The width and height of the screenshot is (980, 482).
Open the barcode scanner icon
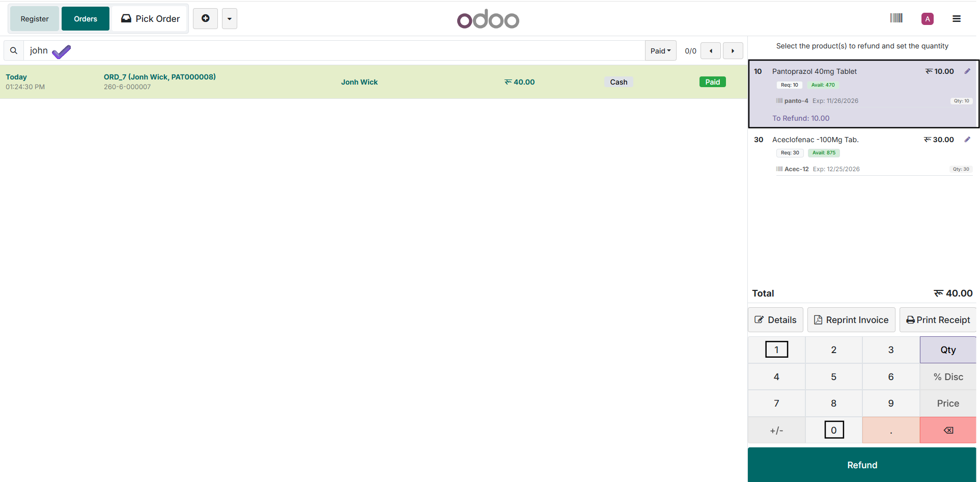897,18
